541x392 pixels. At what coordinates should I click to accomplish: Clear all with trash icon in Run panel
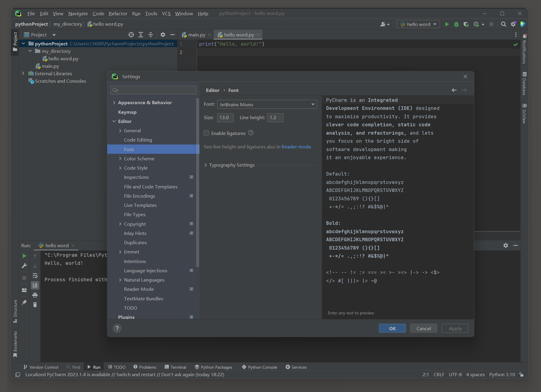click(x=35, y=305)
